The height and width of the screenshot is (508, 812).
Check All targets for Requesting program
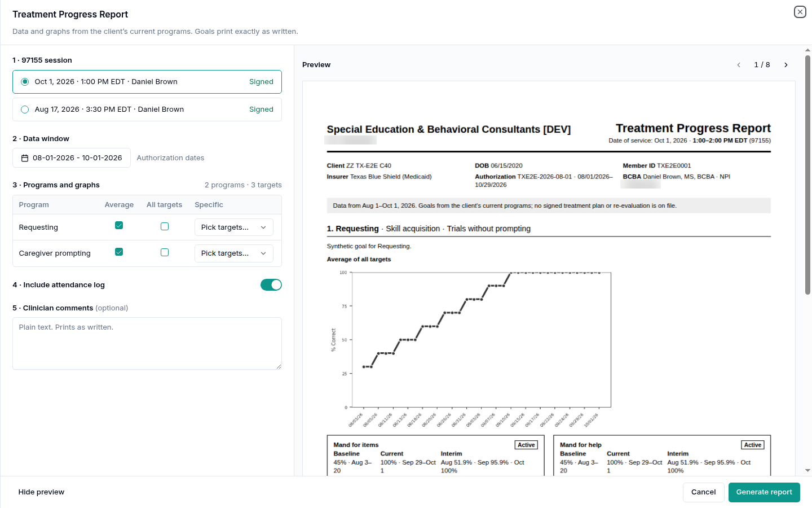click(165, 226)
